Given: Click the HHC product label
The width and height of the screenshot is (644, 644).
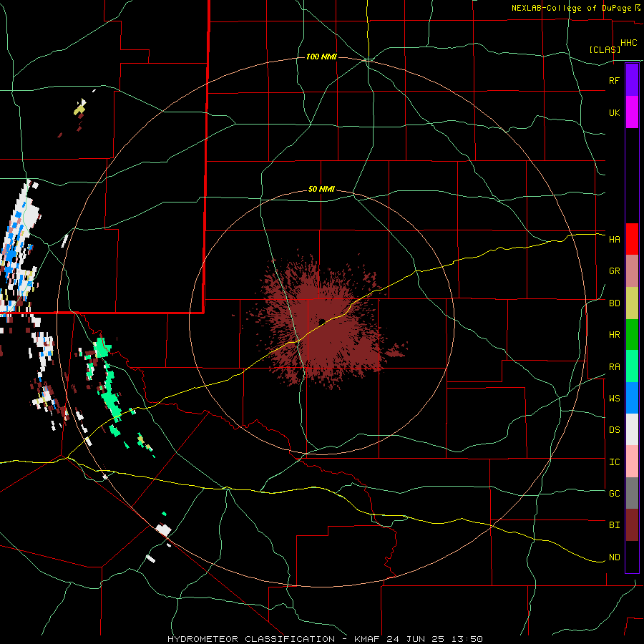Looking at the screenshot, I should [x=629, y=43].
